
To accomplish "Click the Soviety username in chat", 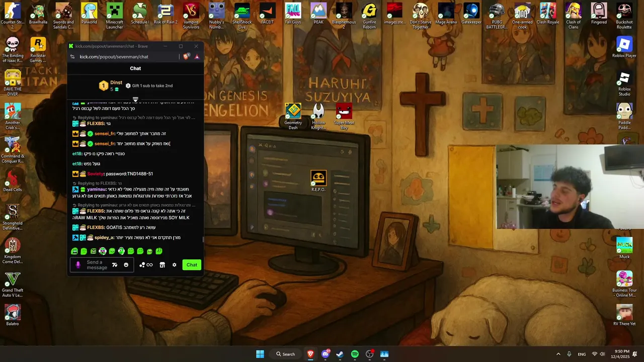I will [x=95, y=174].
